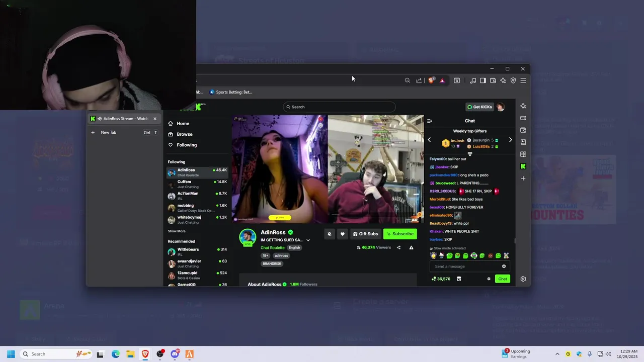Open Brave Talk camera icon in sidebar
The width and height of the screenshot is (644, 362).
pos(523,118)
